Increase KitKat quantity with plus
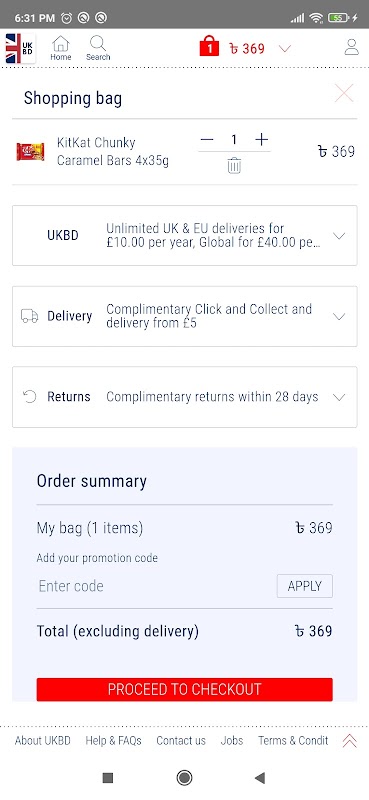This screenshot has width=369, height=800. pos(261,139)
